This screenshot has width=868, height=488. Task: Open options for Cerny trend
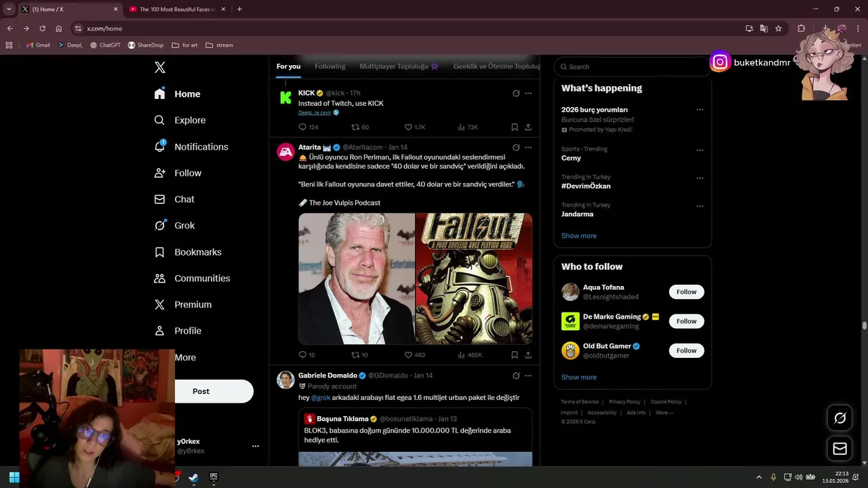tap(700, 150)
